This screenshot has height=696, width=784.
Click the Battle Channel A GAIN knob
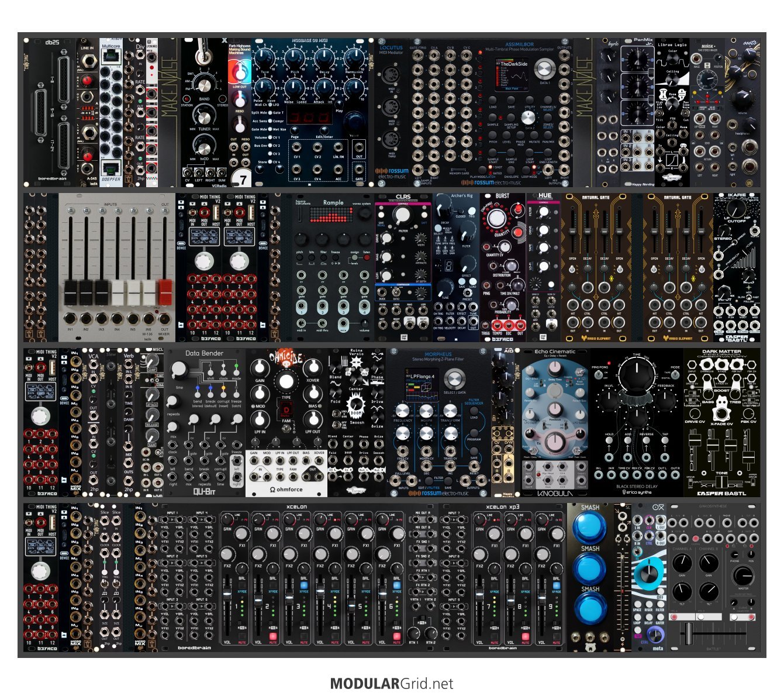coord(681,563)
